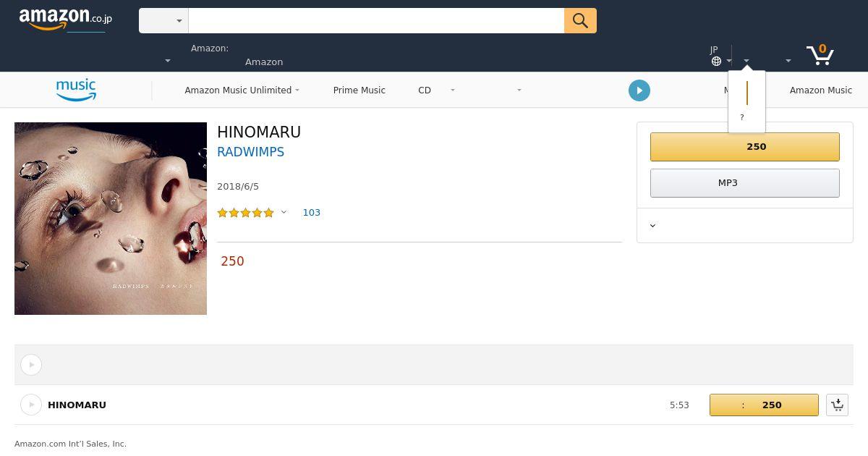Add HINOMARU track to cart icon
This screenshot has height=456, width=868.
pyautogui.click(x=837, y=405)
